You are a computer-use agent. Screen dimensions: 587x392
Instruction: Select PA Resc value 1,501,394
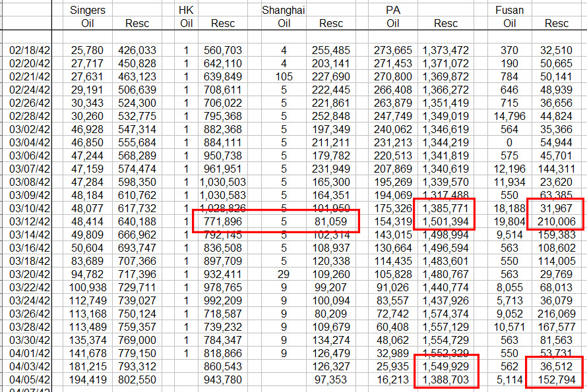click(445, 222)
